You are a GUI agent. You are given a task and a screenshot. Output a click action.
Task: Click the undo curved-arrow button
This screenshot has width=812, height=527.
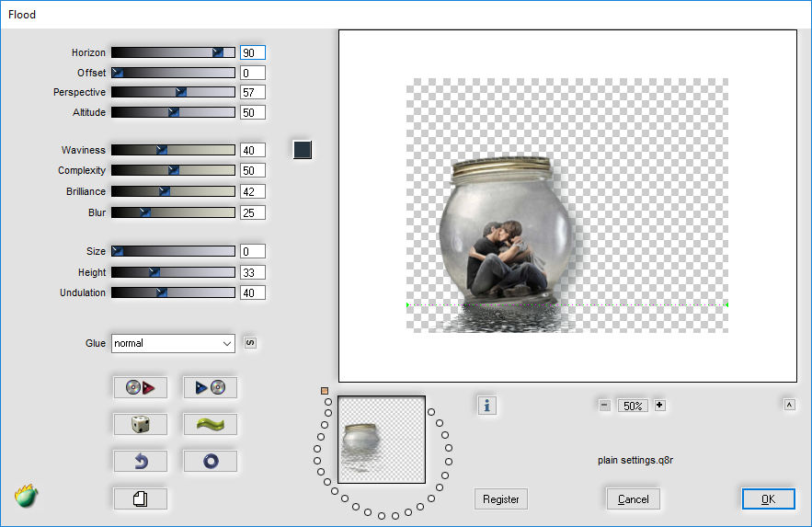pyautogui.click(x=141, y=462)
